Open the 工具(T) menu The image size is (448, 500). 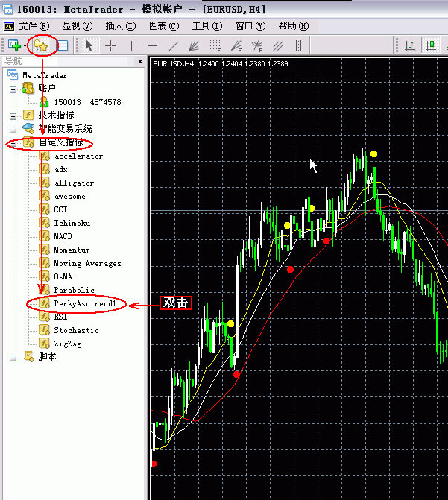(x=207, y=26)
